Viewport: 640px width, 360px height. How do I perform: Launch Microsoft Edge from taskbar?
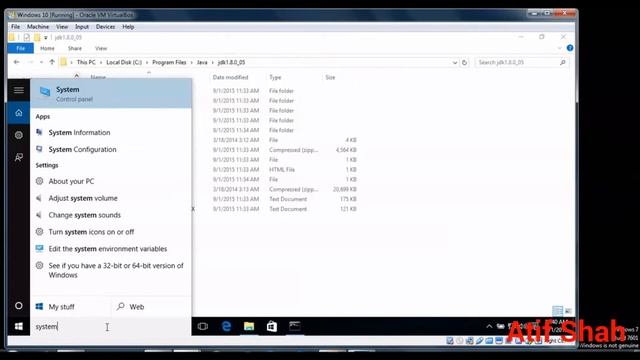[x=226, y=326]
